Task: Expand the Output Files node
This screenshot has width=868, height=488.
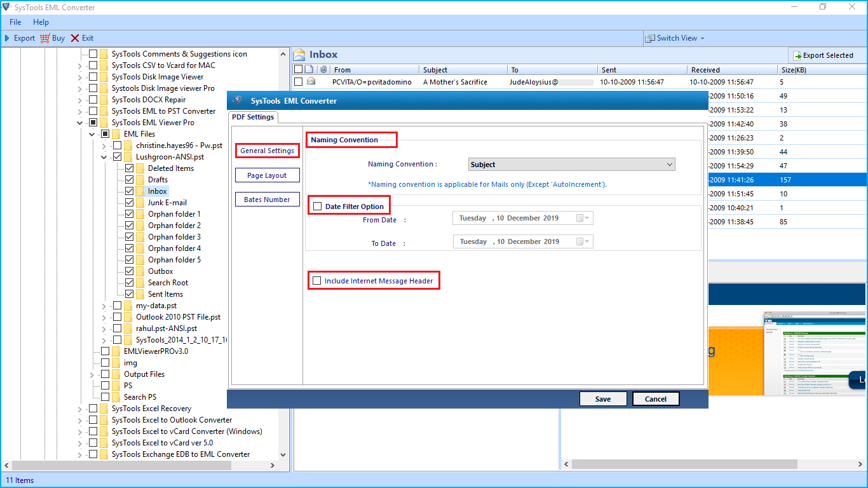Action: (92, 374)
